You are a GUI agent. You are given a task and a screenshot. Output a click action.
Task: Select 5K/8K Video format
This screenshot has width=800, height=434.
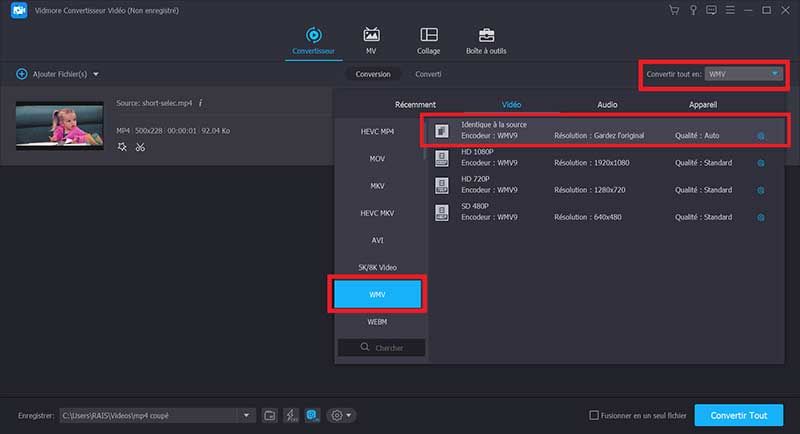tap(377, 267)
